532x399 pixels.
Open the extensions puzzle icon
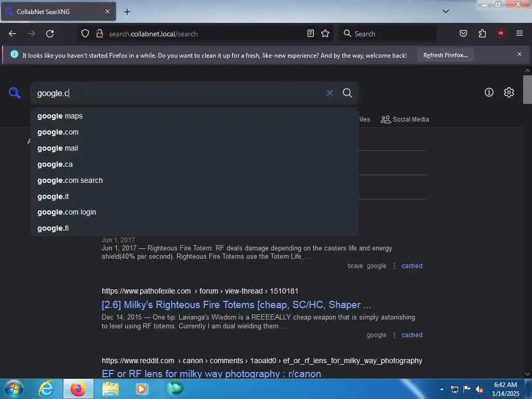pos(482,33)
